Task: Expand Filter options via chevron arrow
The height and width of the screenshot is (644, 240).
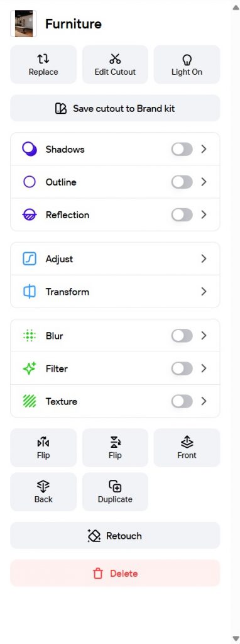Action: [204, 369]
